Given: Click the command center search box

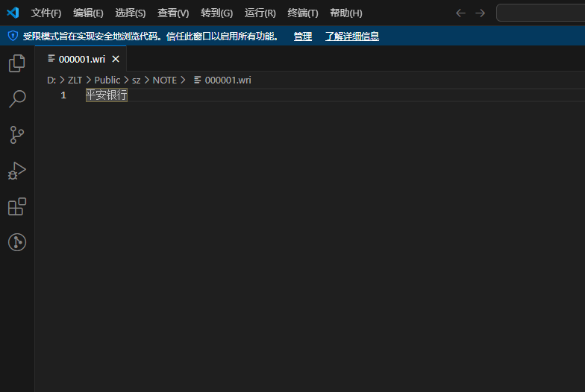Looking at the screenshot, I should [540, 13].
